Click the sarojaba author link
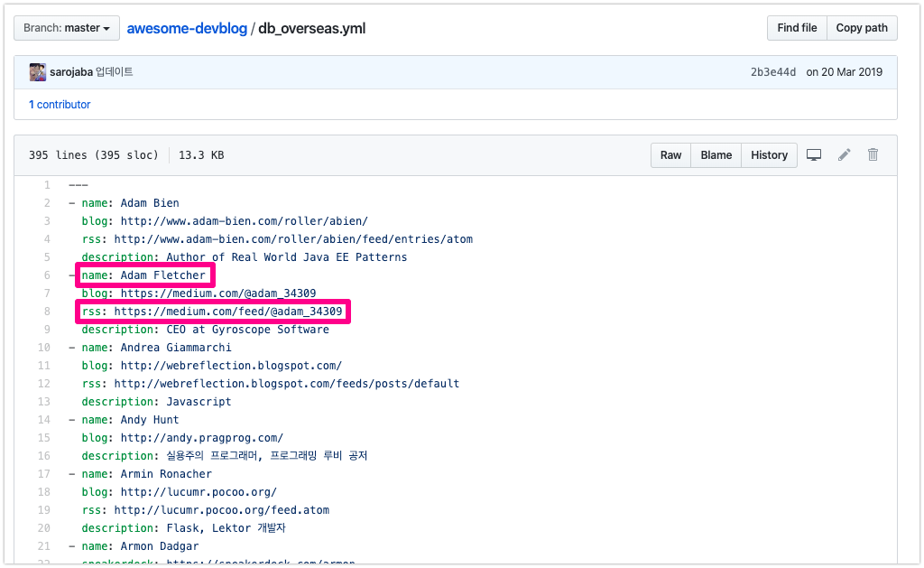924x568 pixels. (x=71, y=72)
